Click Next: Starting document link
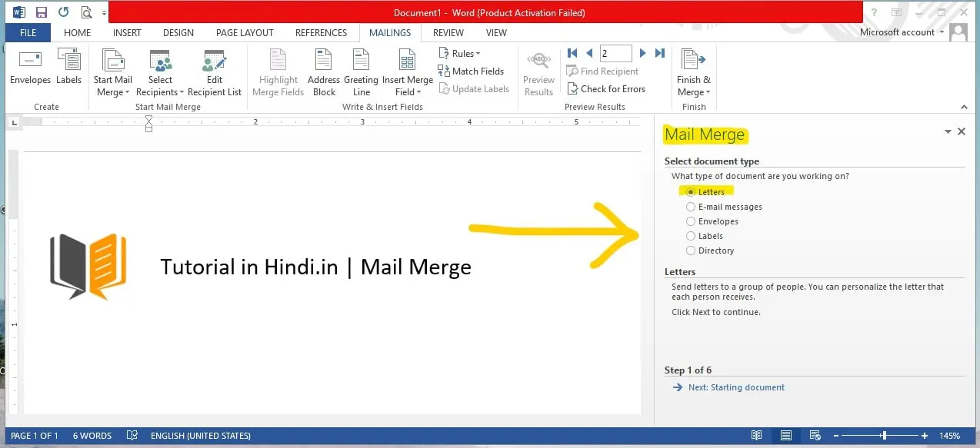 click(x=735, y=387)
